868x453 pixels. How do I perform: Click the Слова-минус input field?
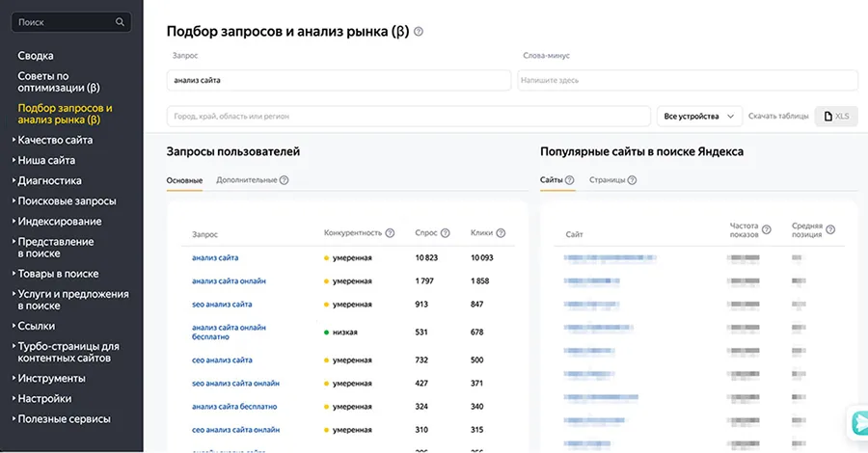pyautogui.click(x=688, y=80)
